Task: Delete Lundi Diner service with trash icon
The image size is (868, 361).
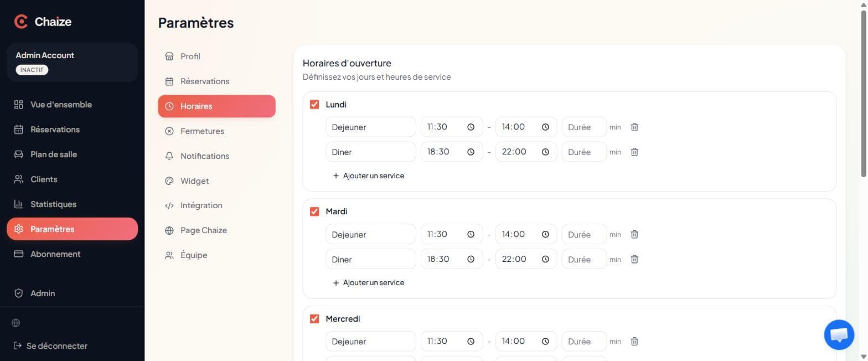Action: [634, 152]
